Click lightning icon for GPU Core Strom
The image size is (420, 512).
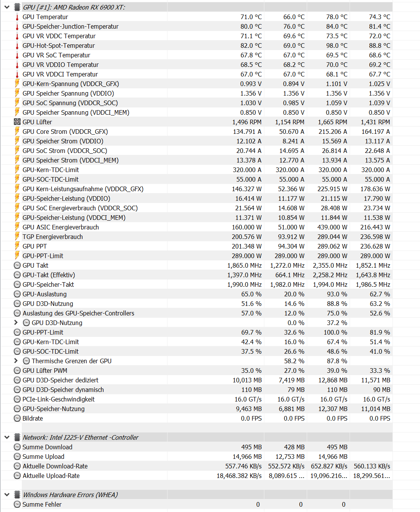click(17, 131)
